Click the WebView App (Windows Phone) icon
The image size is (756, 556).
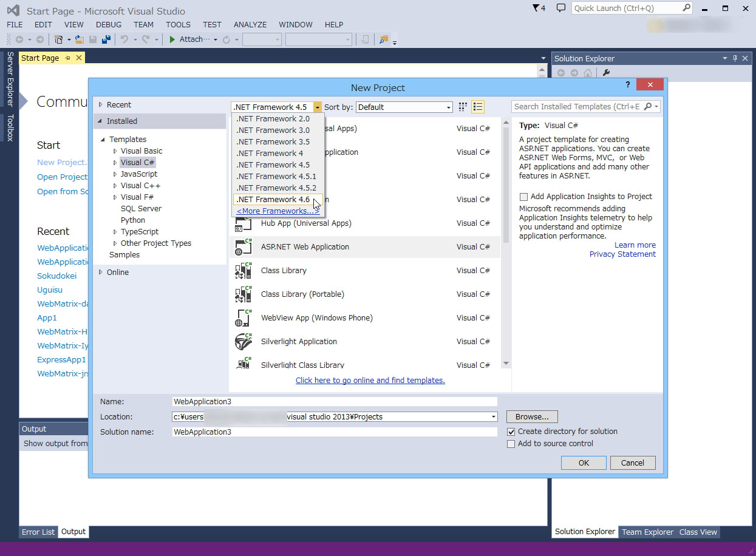(x=243, y=317)
